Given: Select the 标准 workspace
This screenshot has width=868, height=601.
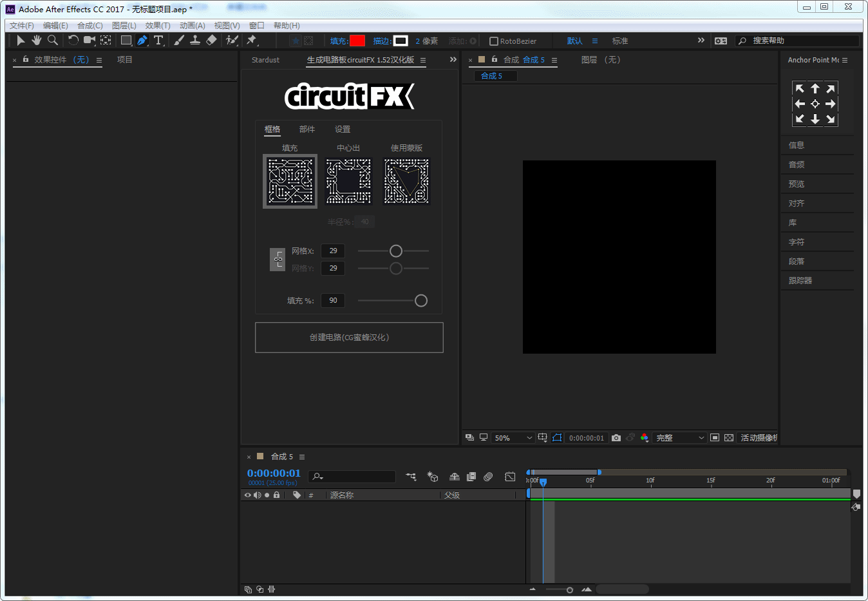Looking at the screenshot, I should point(620,41).
